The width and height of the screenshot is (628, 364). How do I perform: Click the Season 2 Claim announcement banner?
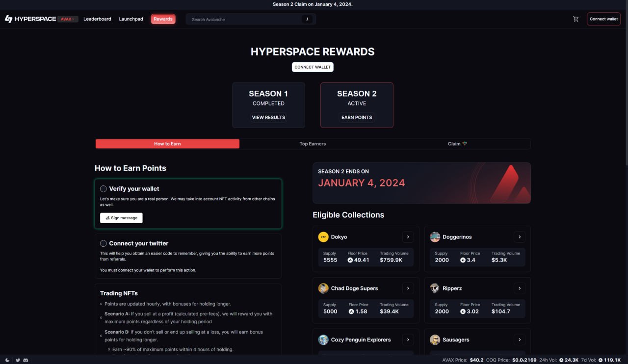click(x=313, y=4)
